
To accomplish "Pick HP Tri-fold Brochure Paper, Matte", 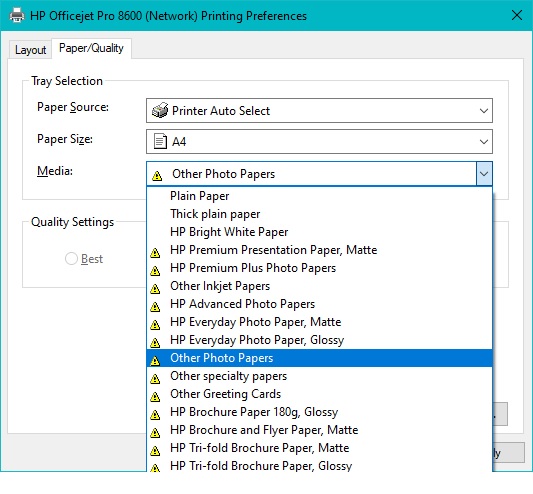I will [319, 448].
